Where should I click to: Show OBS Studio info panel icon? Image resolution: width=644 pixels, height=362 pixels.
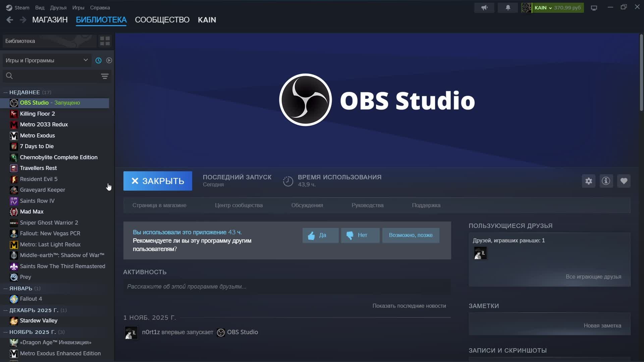(606, 181)
